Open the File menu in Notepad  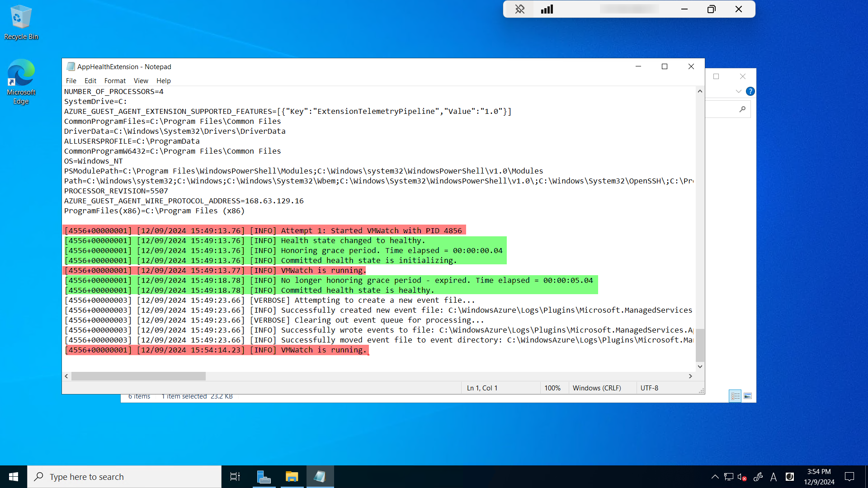pyautogui.click(x=71, y=81)
